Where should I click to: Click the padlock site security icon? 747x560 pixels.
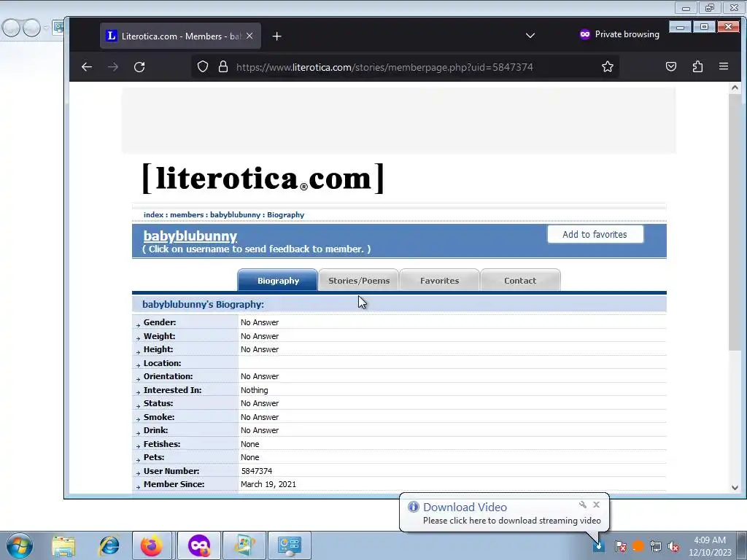223,66
